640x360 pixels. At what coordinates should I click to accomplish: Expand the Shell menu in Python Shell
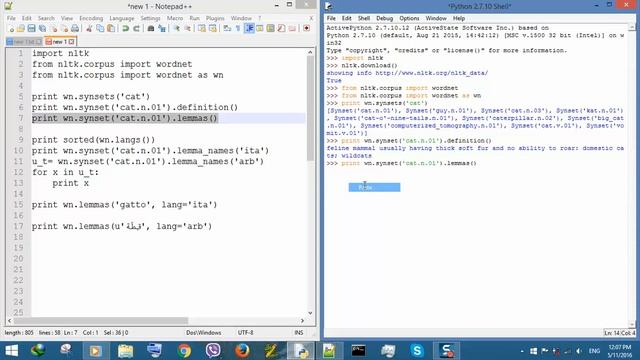click(x=364, y=18)
